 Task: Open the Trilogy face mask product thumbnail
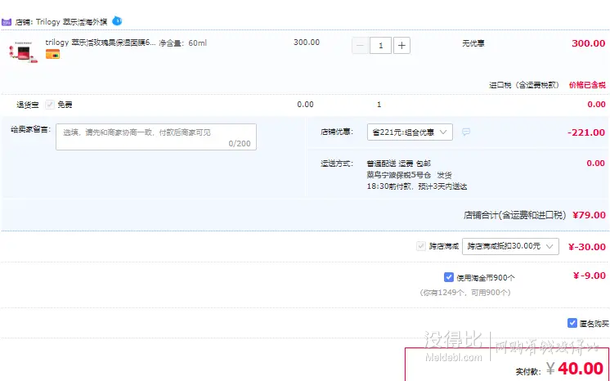(23, 52)
